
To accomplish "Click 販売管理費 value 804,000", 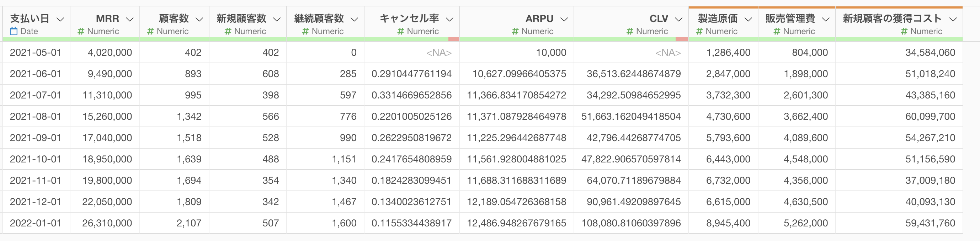I will coord(810,53).
